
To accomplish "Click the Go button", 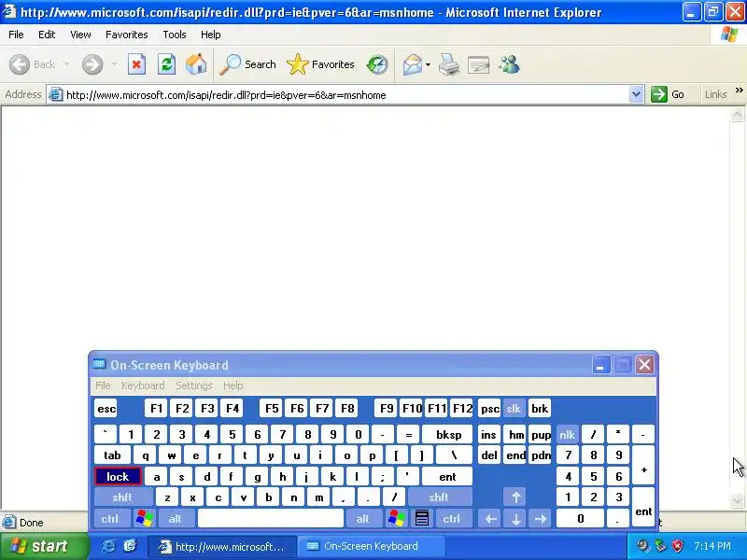I will tap(668, 94).
